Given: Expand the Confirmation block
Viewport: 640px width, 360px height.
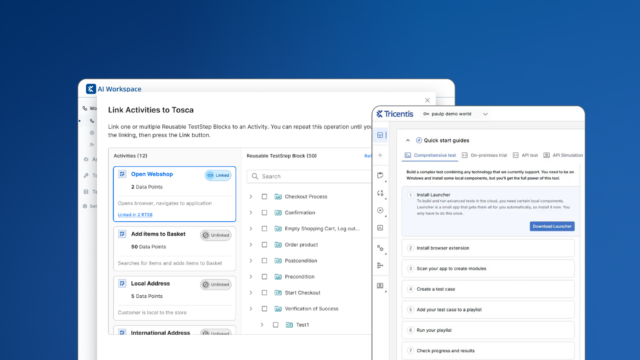Looking at the screenshot, I should pos(251,213).
